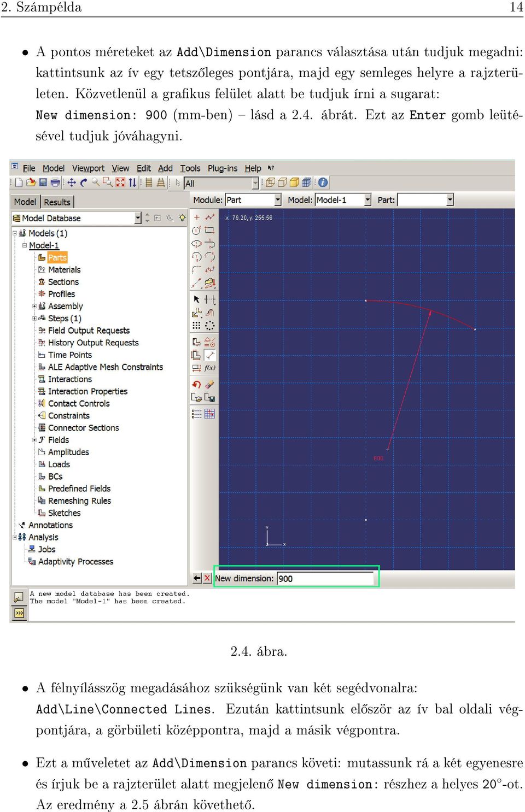Viewport: 525px width, 812px height.
Task: Select the dashed construction line tool
Action: [x=197, y=283]
